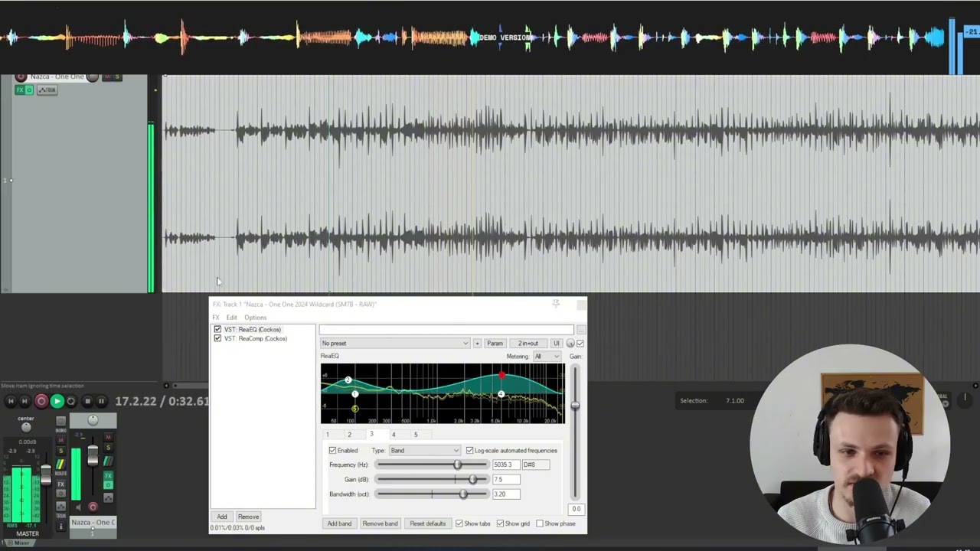980x551 pixels.
Task: Open Edit menu in FX window
Action: point(231,318)
